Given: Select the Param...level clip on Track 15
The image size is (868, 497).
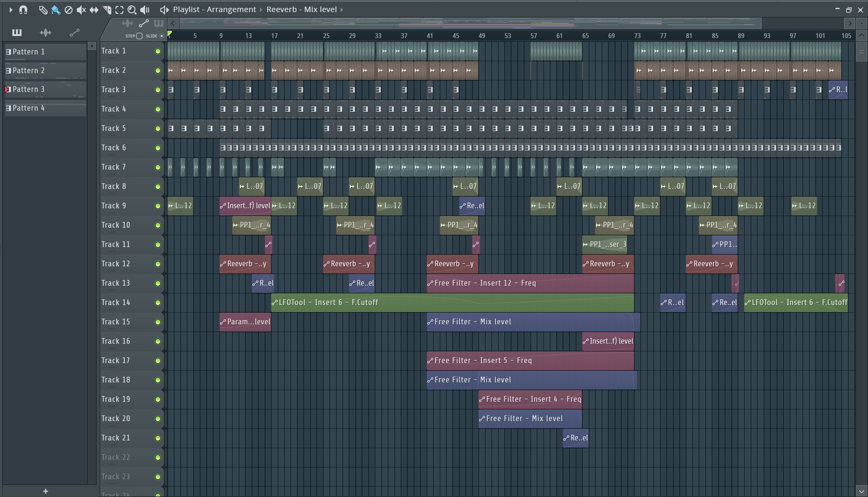Looking at the screenshot, I should [245, 322].
